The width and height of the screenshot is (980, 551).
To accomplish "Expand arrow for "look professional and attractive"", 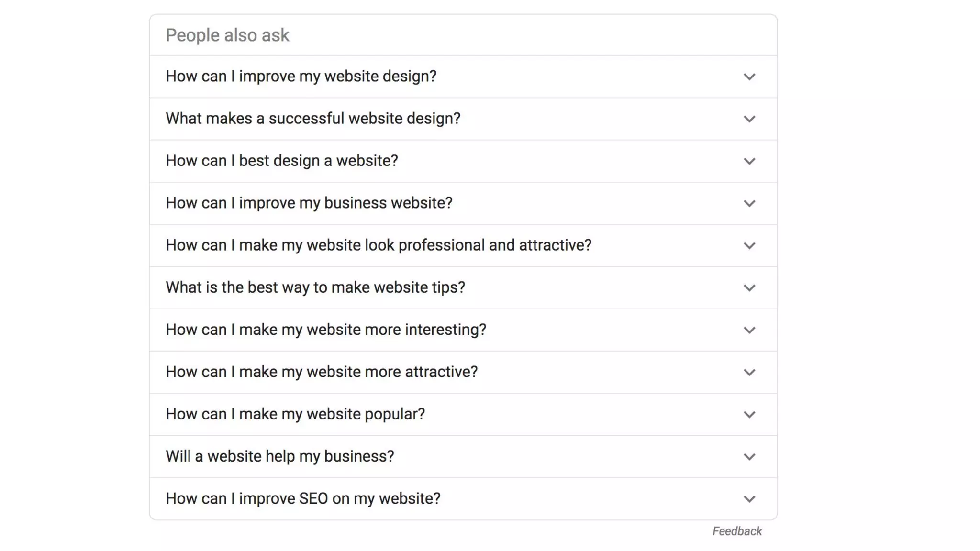I will [x=749, y=246].
